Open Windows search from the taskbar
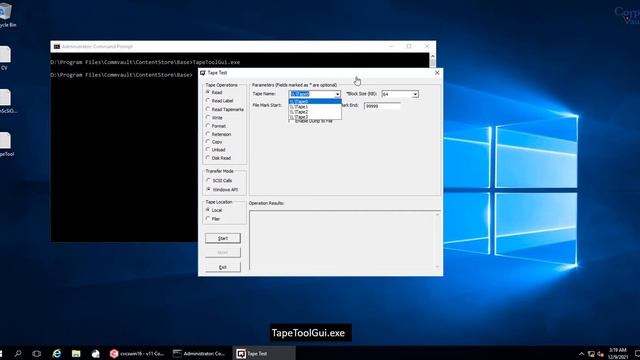The image size is (640, 360). 18,353
